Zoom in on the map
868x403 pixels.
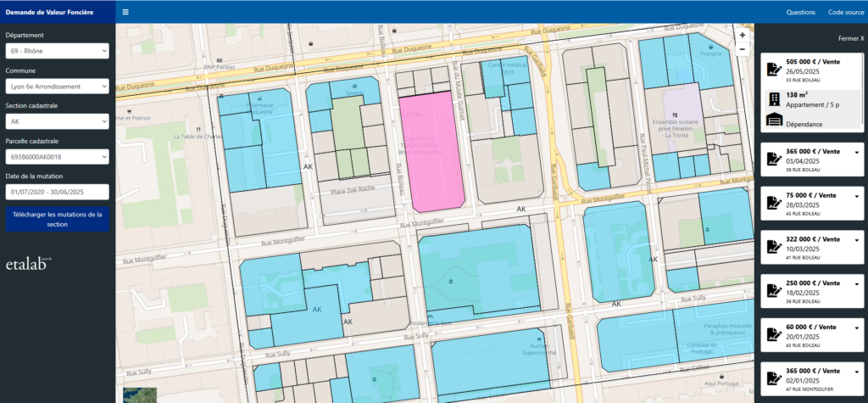743,36
